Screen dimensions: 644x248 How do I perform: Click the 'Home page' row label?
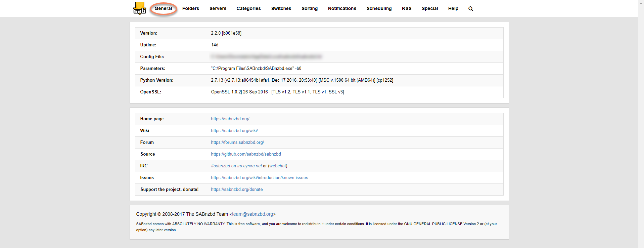pyautogui.click(x=152, y=119)
